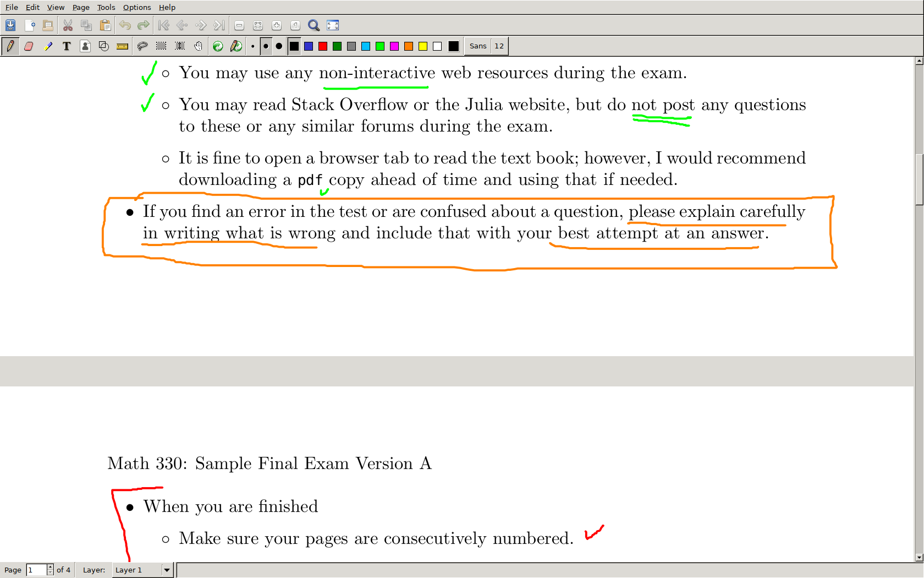Pick the orange color swatch
The width and height of the screenshot is (924, 578).
point(409,46)
